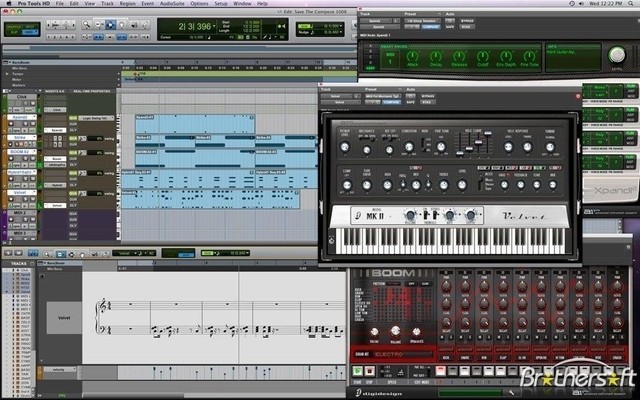
Task: Adjust the Volume knob in Boom
Action: 394,331
